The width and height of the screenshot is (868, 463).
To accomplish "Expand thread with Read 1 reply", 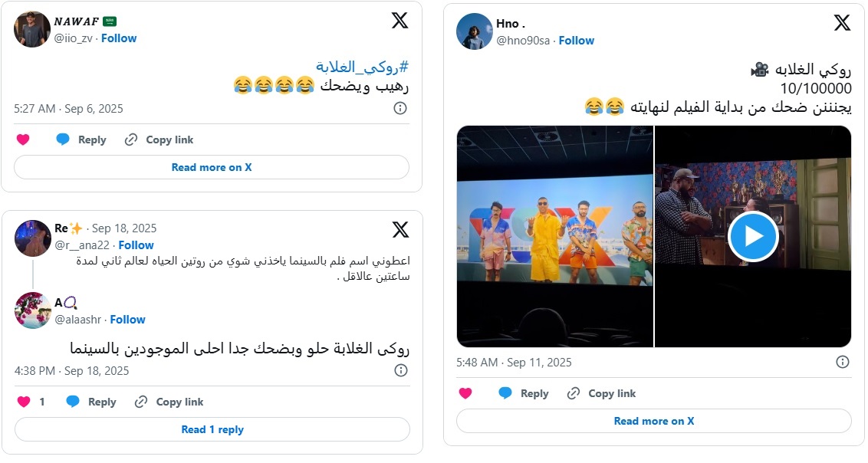I will pos(212,429).
